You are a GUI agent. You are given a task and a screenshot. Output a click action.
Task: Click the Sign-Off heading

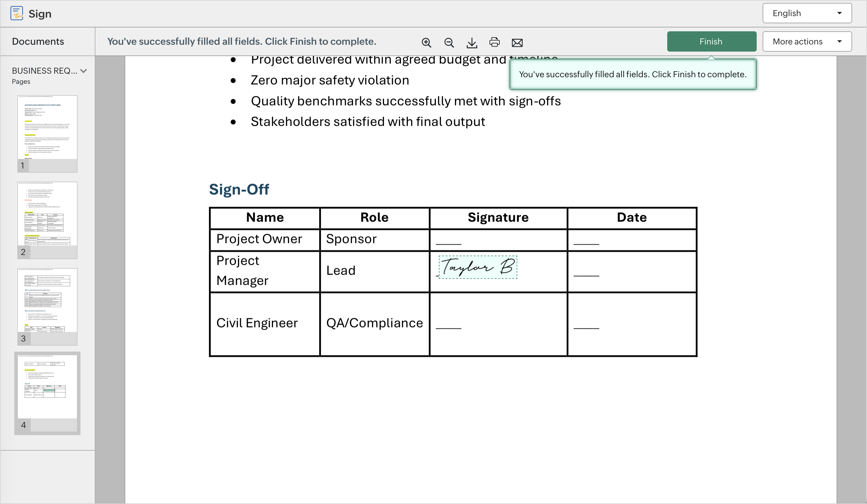tap(239, 189)
